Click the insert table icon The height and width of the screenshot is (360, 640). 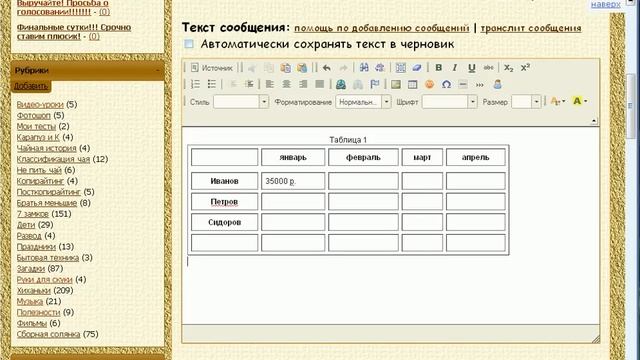(x=412, y=84)
